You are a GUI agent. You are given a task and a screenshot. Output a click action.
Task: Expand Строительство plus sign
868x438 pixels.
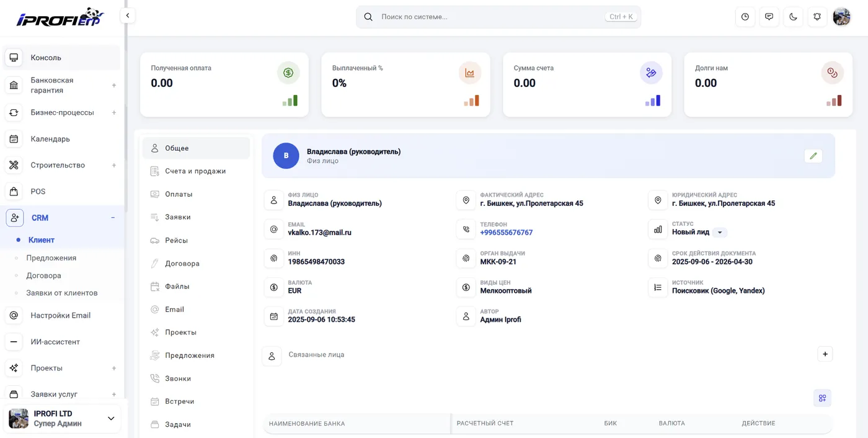pyautogui.click(x=114, y=165)
